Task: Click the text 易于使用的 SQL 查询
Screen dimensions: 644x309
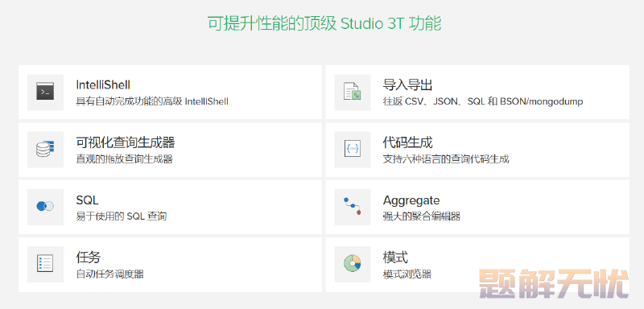Action: click(x=122, y=216)
